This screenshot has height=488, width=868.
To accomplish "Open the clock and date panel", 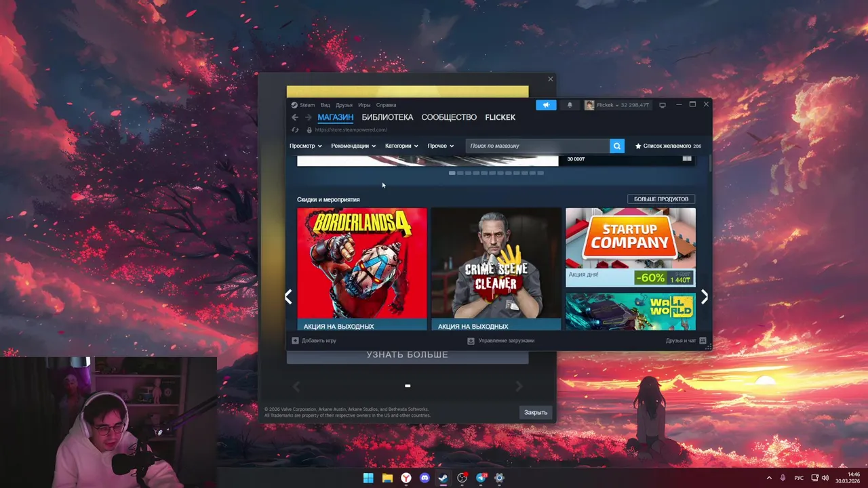I will click(x=848, y=478).
